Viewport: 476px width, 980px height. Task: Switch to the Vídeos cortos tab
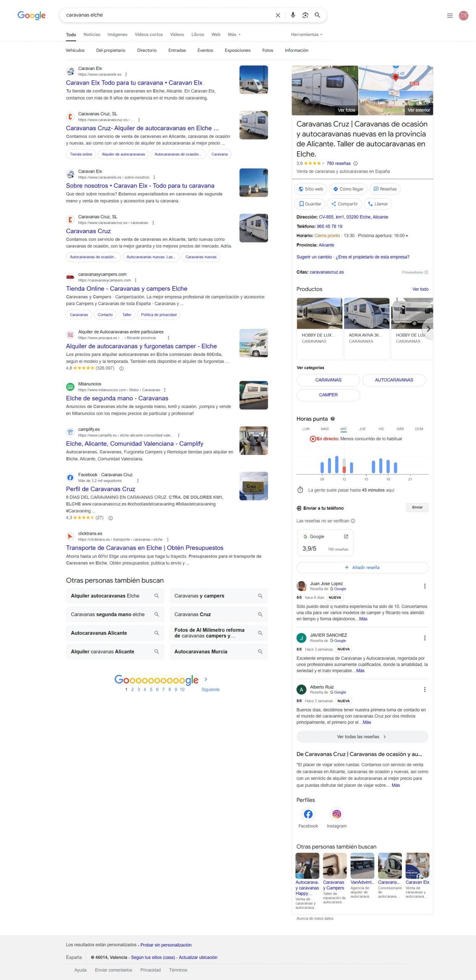(x=148, y=34)
